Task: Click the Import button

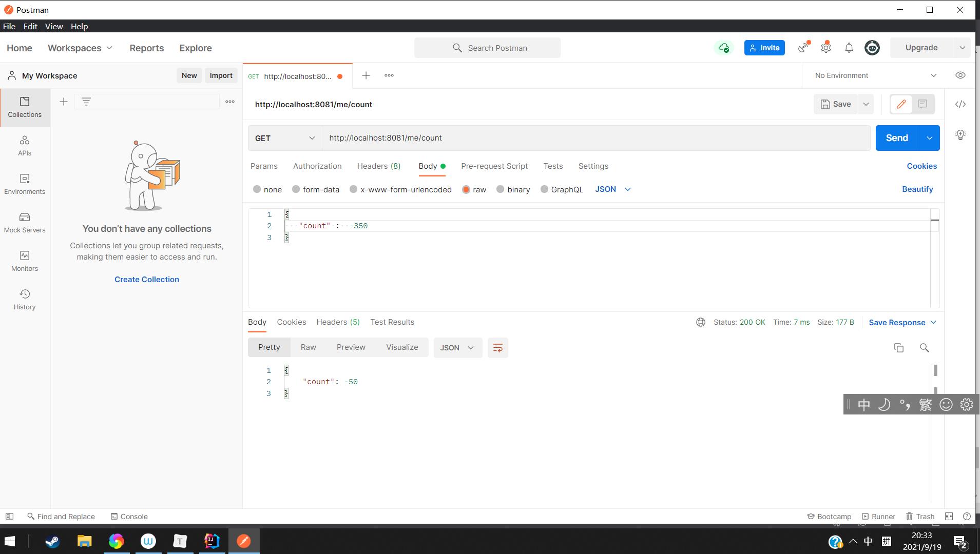Action: point(221,75)
